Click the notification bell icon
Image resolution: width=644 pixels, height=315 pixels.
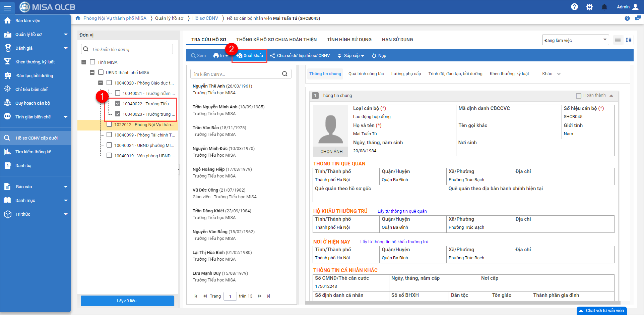(x=604, y=7)
